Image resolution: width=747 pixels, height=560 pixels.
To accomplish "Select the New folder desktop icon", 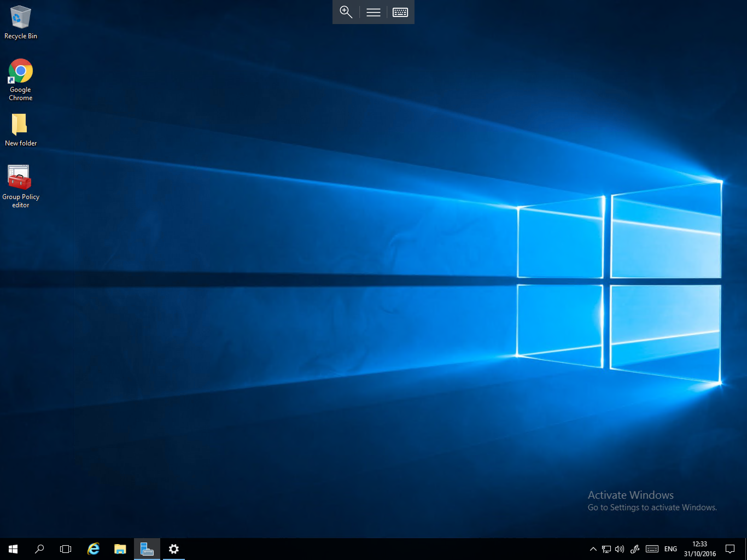I will coord(21,130).
